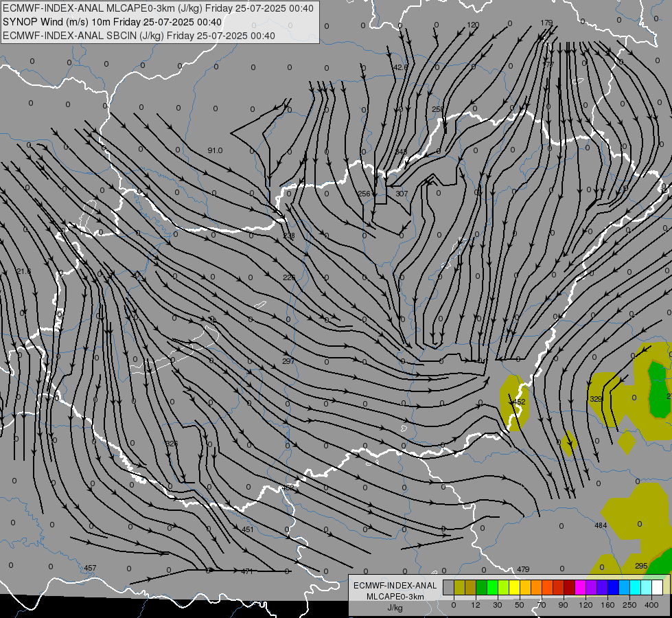Screen dimensions: 672x618
Task: Click the 91.0 value on the map
Action: coord(215,150)
